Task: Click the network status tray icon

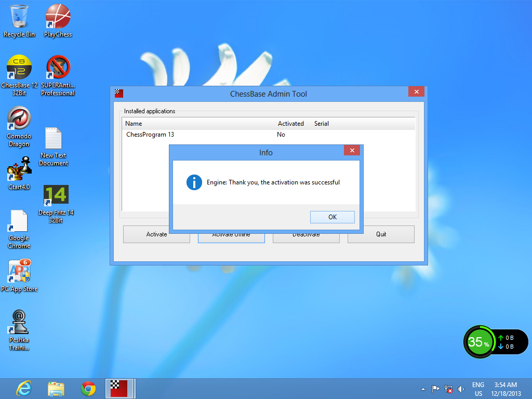Action: [448, 389]
